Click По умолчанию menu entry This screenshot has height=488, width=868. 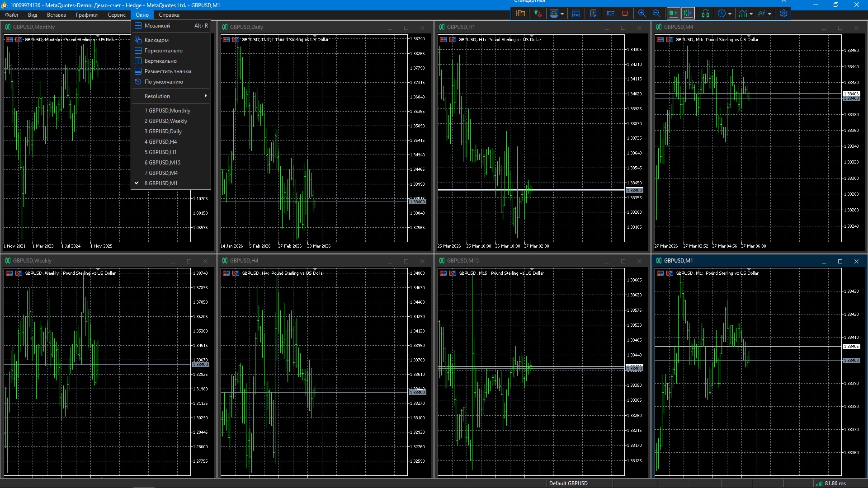coord(164,82)
